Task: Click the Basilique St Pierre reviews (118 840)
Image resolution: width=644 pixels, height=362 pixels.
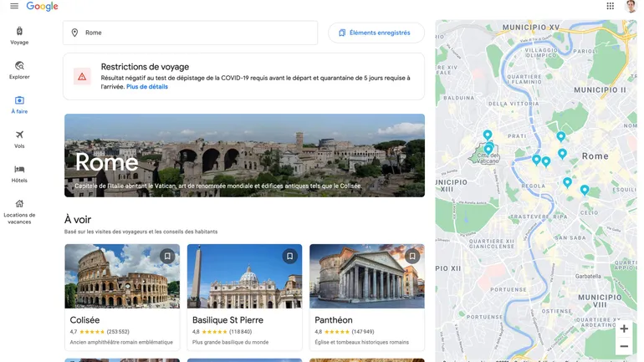Action: (x=240, y=332)
